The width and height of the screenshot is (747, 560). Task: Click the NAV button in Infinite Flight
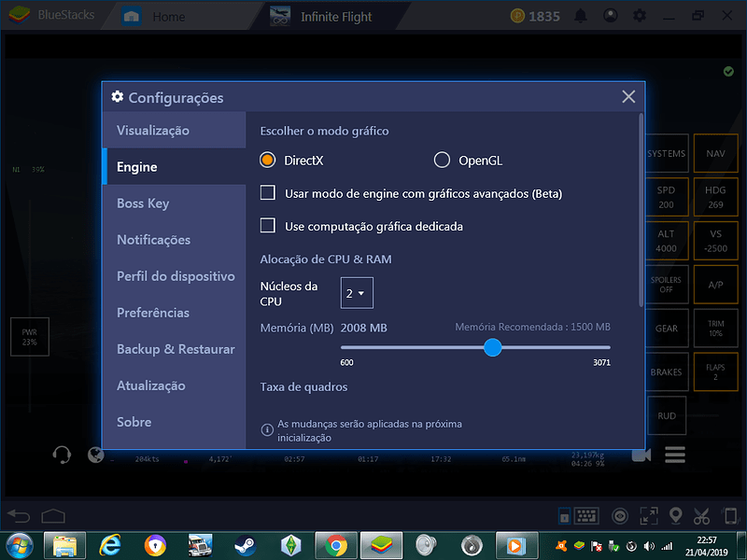(x=715, y=153)
